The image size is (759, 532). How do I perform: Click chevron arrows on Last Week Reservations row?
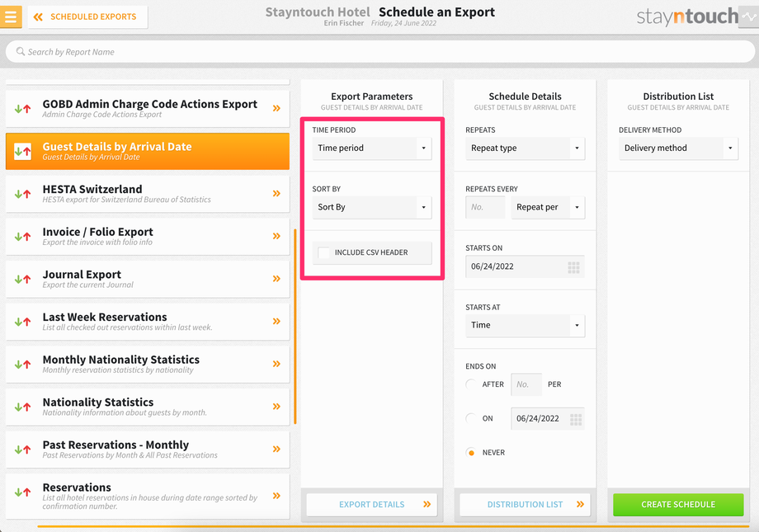pos(276,322)
